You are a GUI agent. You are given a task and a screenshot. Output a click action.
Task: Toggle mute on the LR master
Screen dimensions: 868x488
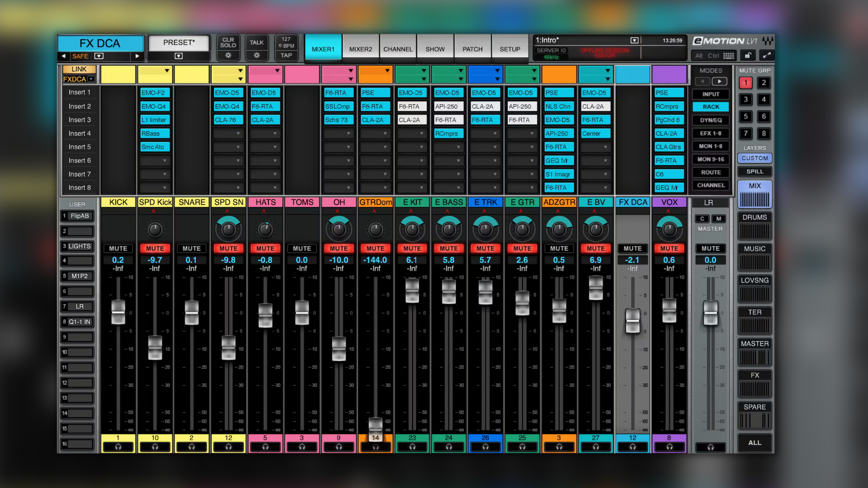point(710,249)
